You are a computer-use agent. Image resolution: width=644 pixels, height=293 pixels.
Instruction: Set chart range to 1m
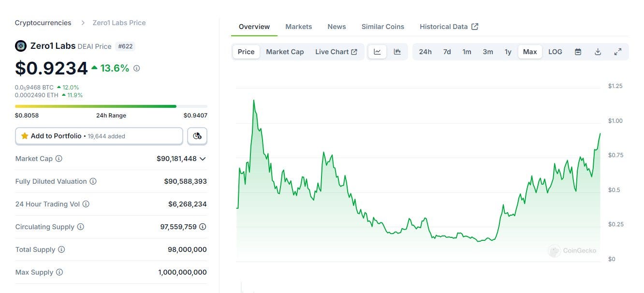(x=467, y=52)
